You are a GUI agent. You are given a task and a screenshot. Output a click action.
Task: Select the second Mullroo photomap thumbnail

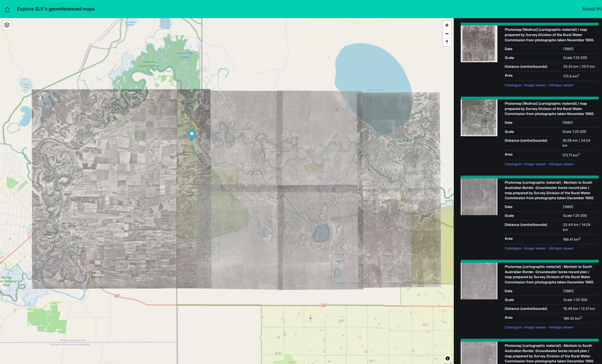pos(479,118)
